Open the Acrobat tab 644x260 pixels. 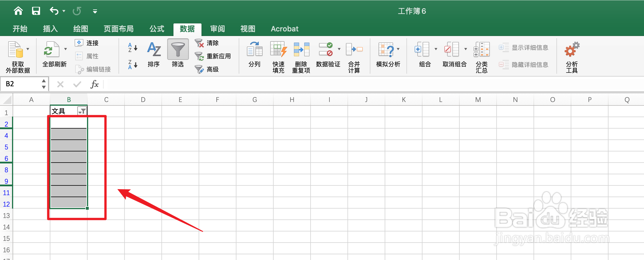point(285,29)
